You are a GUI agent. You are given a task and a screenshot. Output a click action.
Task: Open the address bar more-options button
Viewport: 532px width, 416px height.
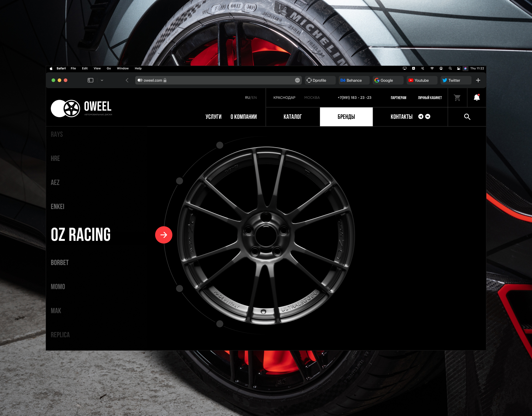pyautogui.click(x=297, y=80)
